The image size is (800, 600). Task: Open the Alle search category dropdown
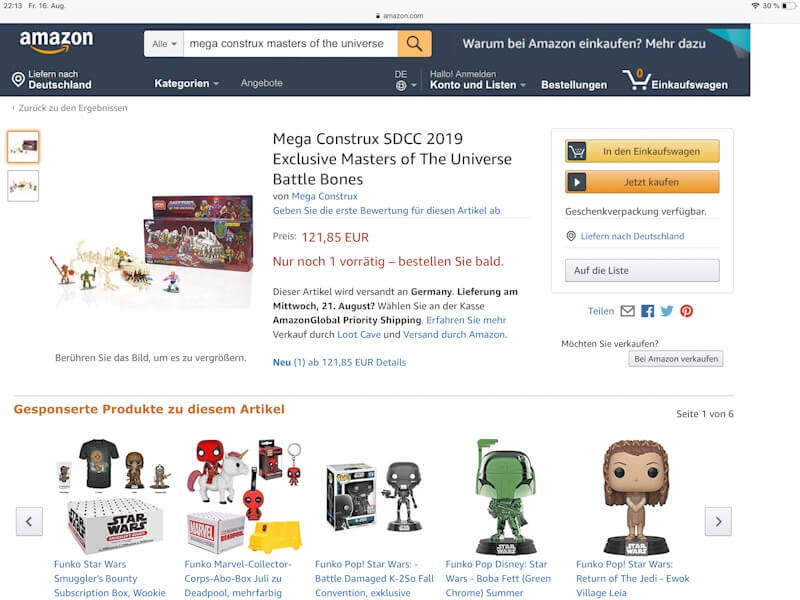(x=164, y=44)
